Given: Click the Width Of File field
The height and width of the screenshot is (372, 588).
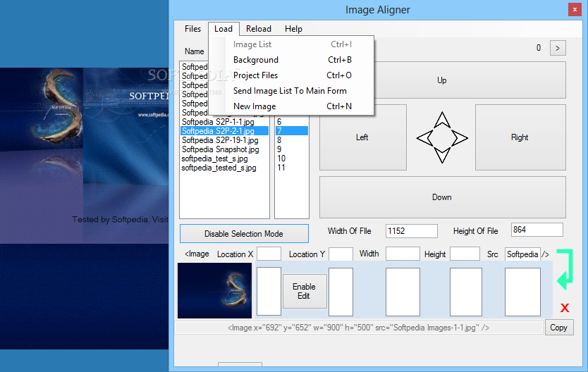Looking at the screenshot, I should point(411,231).
